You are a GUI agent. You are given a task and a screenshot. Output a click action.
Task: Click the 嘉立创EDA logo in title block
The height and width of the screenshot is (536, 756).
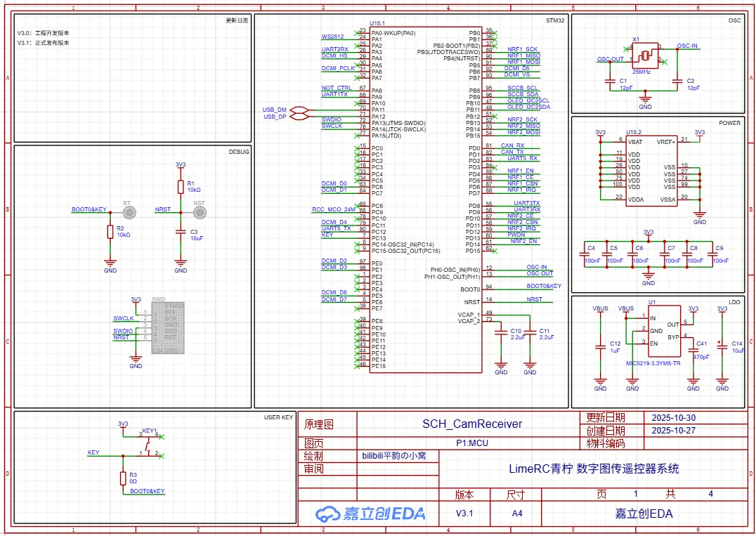click(370, 514)
